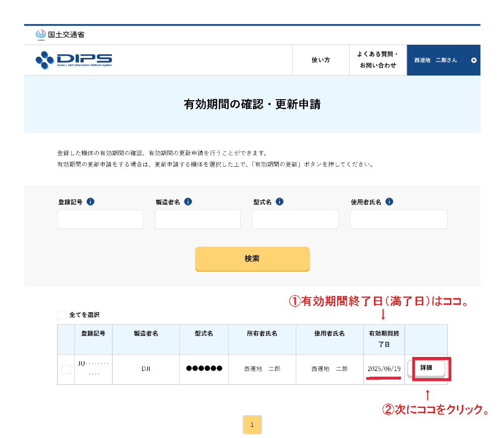Go to page 1 in pagination
This screenshot has width=504, height=438.
click(x=253, y=424)
